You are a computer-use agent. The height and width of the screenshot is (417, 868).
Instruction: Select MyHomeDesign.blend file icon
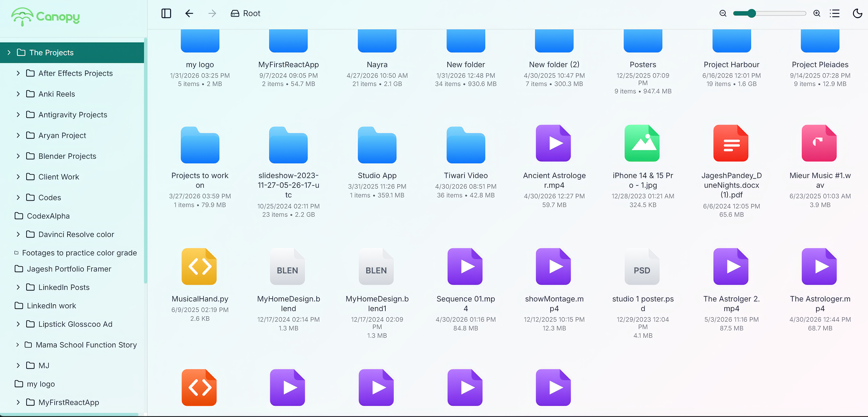coord(287,267)
